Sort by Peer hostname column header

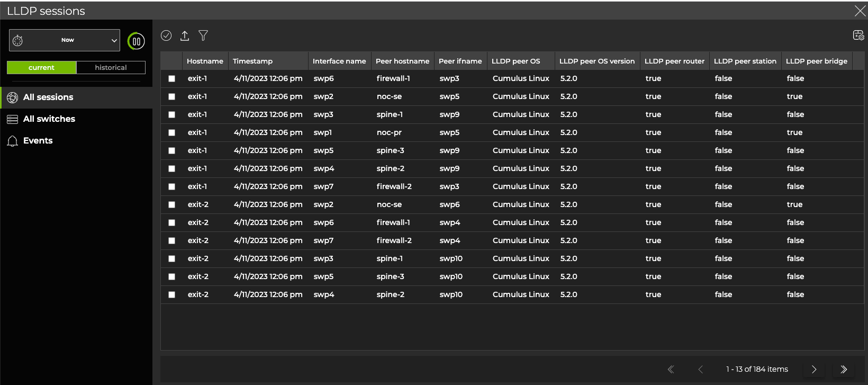(402, 61)
